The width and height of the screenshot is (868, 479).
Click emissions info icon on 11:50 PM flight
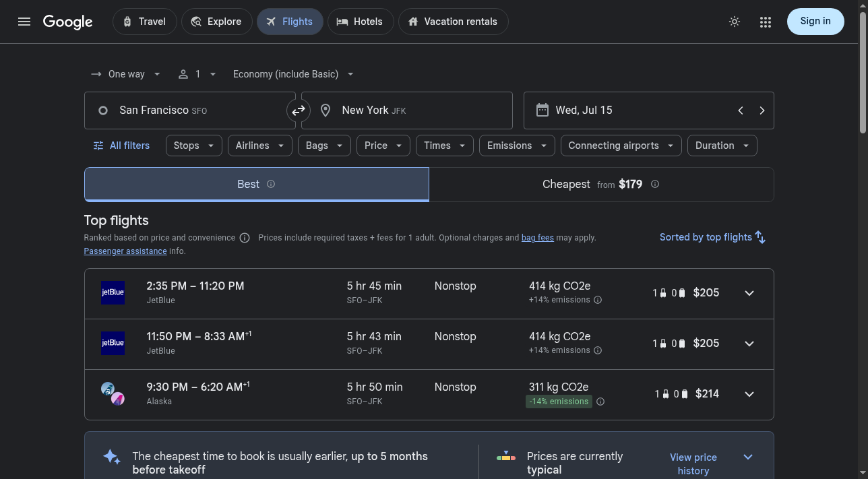pos(598,351)
